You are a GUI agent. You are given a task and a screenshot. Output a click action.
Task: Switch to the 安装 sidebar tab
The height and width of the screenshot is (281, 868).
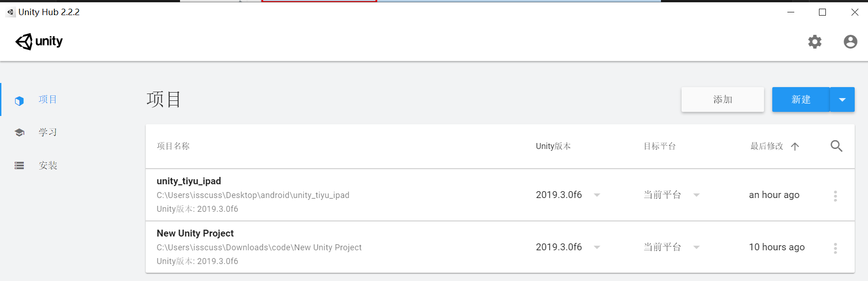[48, 165]
